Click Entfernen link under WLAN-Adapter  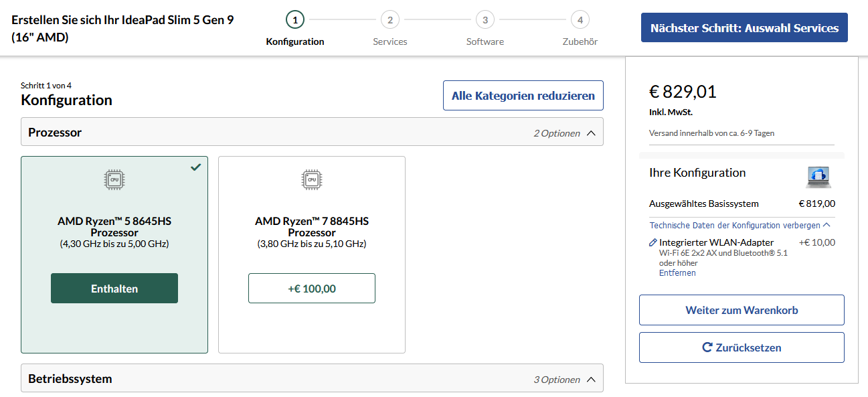pyautogui.click(x=677, y=273)
